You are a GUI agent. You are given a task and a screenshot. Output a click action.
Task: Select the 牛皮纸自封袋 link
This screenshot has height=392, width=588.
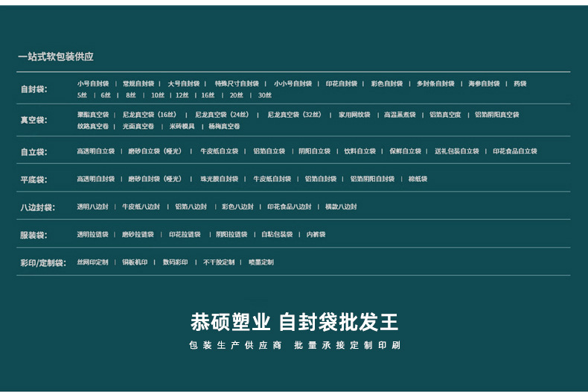pyautogui.click(x=272, y=179)
